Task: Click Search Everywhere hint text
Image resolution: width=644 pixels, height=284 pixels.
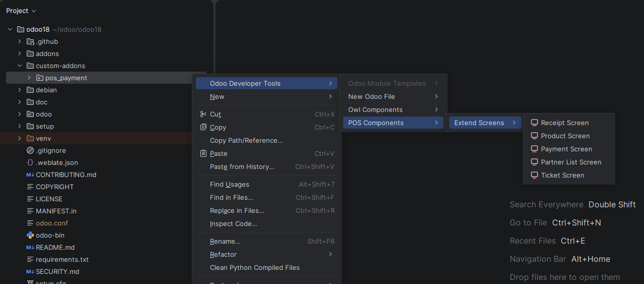Action: (x=546, y=204)
